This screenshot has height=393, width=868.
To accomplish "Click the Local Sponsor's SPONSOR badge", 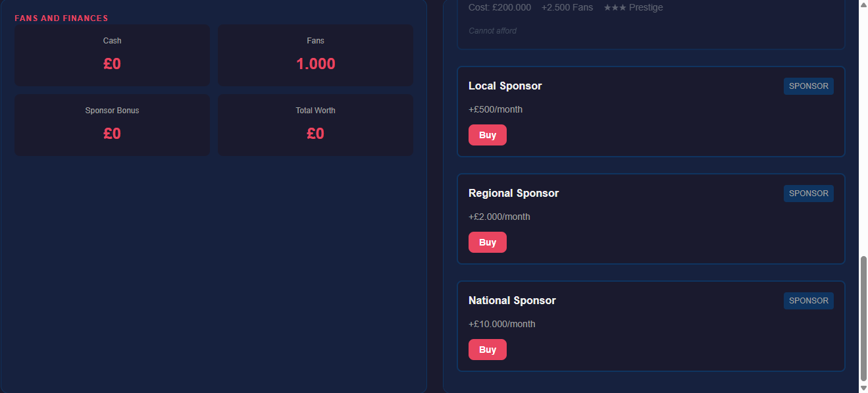I will pyautogui.click(x=808, y=86).
